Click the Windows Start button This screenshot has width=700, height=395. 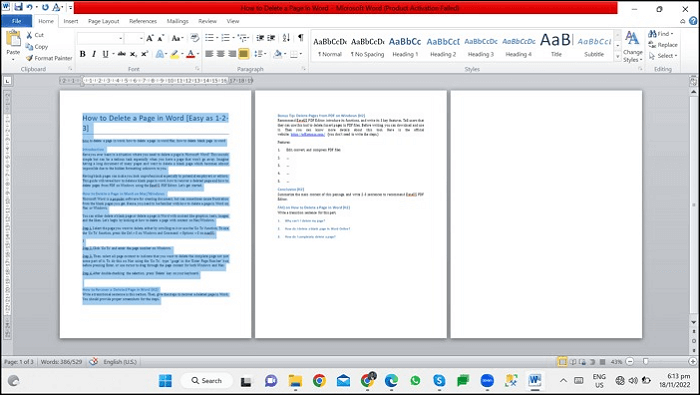pyautogui.click(x=165, y=381)
